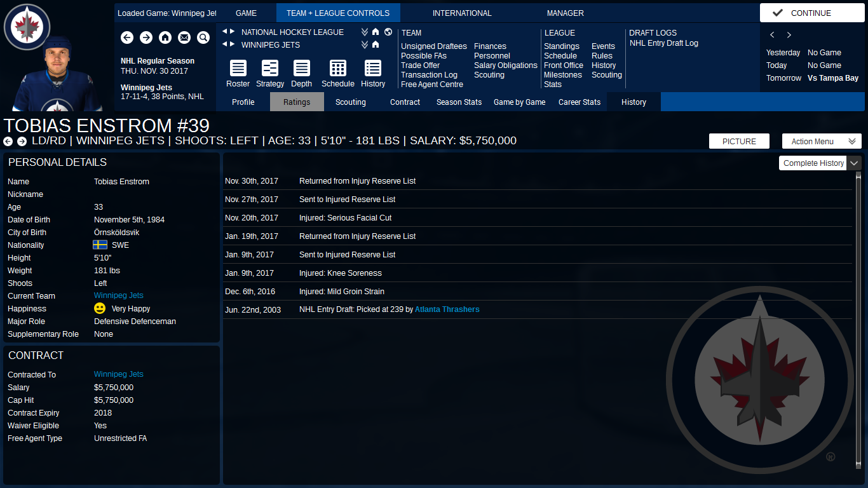Viewport: 868px width, 488px height.
Task: Click previous day arrow under Continue
Action: [772, 35]
